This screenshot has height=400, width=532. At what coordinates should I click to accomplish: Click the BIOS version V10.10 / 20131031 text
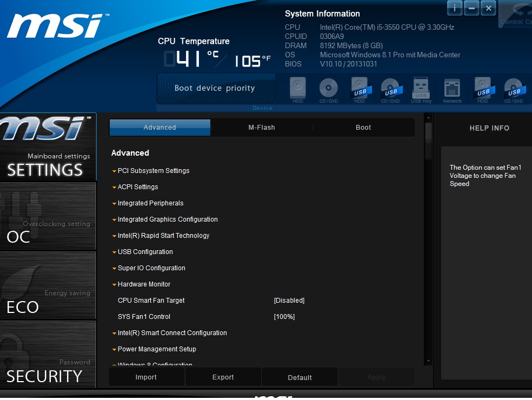click(x=348, y=64)
